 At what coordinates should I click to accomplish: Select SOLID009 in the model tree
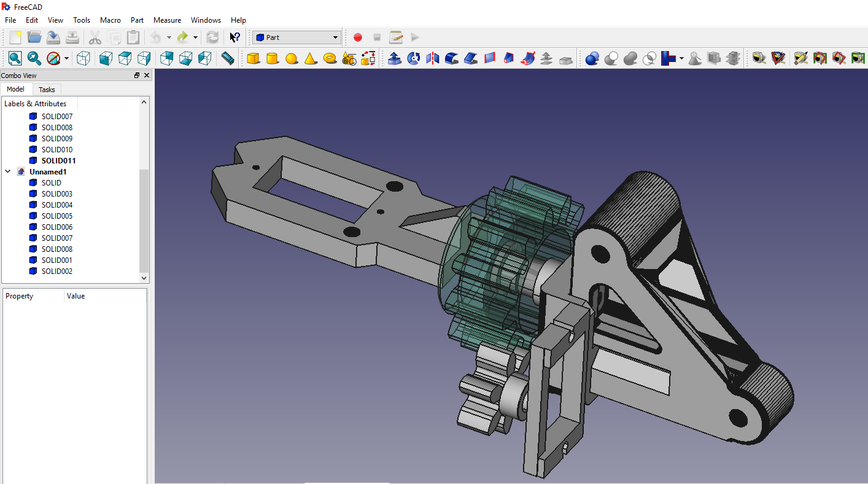57,139
